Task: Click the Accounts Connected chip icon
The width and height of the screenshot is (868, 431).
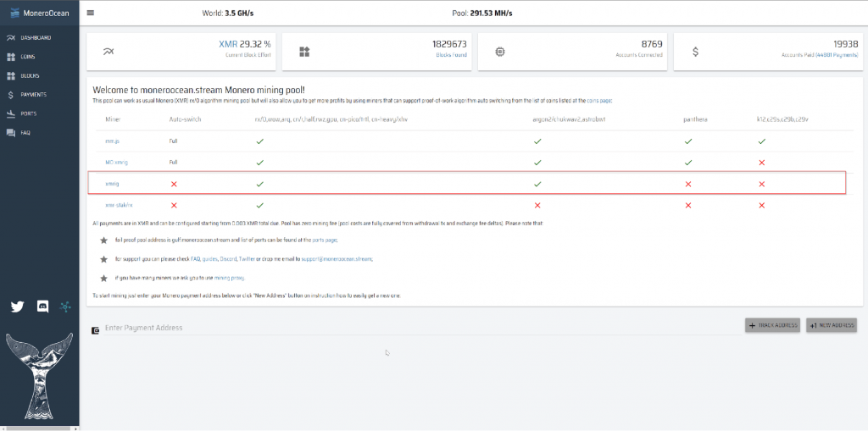Action: (499, 52)
